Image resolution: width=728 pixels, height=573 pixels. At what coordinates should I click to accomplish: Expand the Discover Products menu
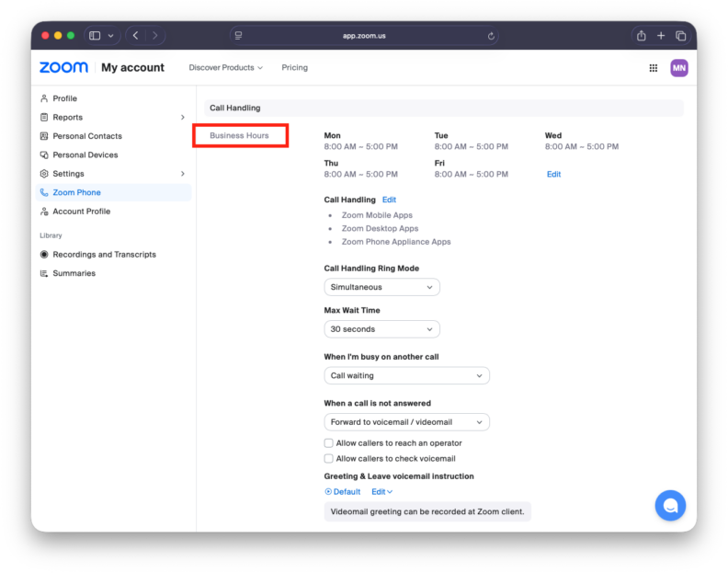click(x=225, y=68)
